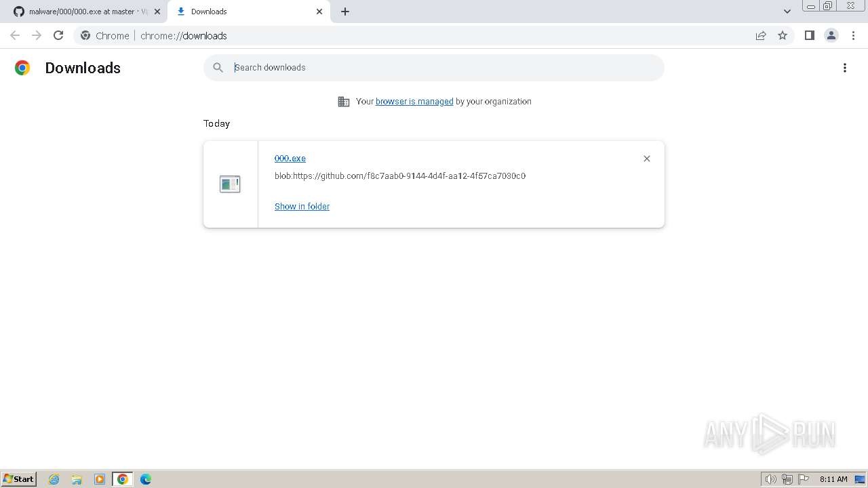Open the network tray icon
Screen dimensions: 868x488
pos(787,479)
